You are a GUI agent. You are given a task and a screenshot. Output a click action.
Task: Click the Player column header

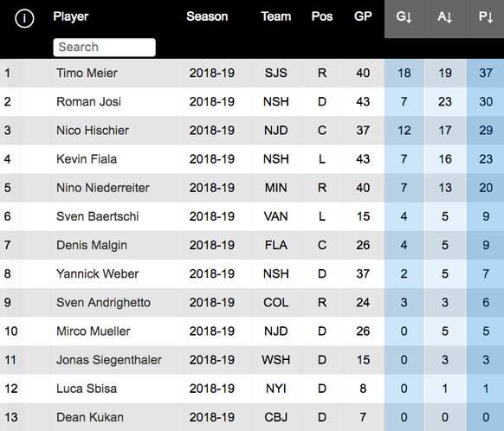71,16
